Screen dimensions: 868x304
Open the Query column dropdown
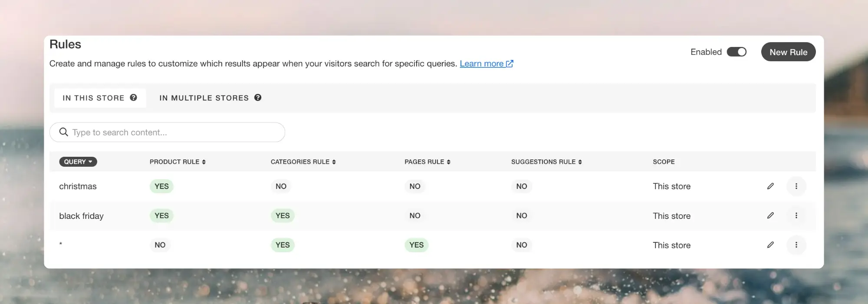click(78, 162)
